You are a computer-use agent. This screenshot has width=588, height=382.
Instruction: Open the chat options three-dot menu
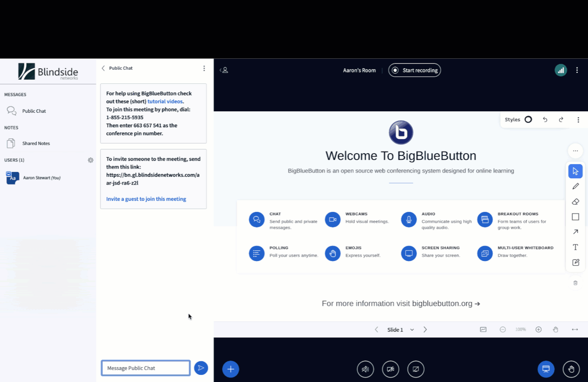click(204, 68)
